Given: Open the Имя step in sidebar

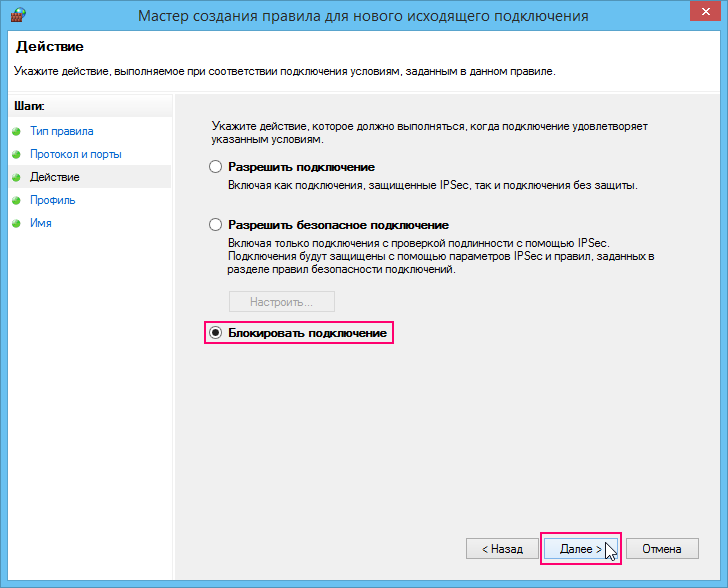Looking at the screenshot, I should coord(41,223).
